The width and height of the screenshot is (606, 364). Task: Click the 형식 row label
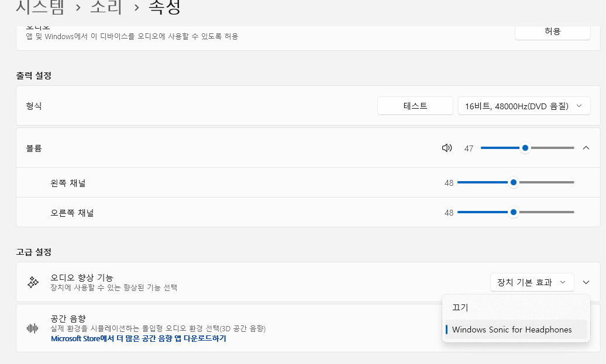pyautogui.click(x=34, y=106)
